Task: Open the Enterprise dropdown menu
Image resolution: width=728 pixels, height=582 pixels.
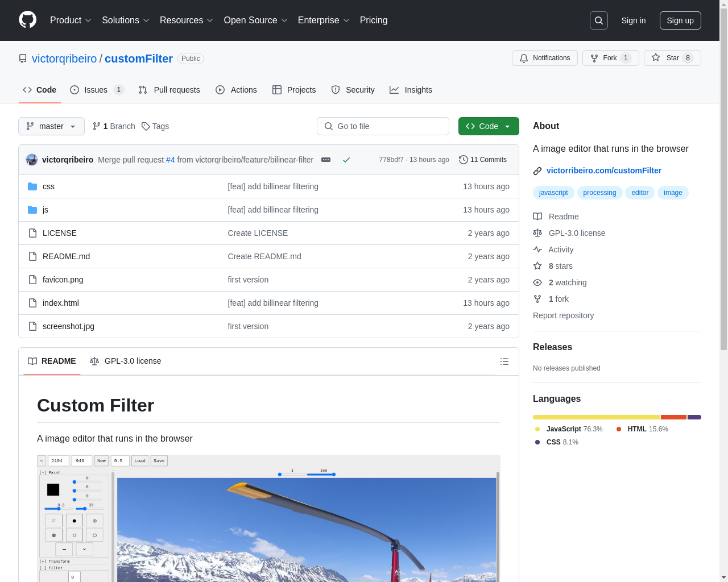Action: coord(324,20)
